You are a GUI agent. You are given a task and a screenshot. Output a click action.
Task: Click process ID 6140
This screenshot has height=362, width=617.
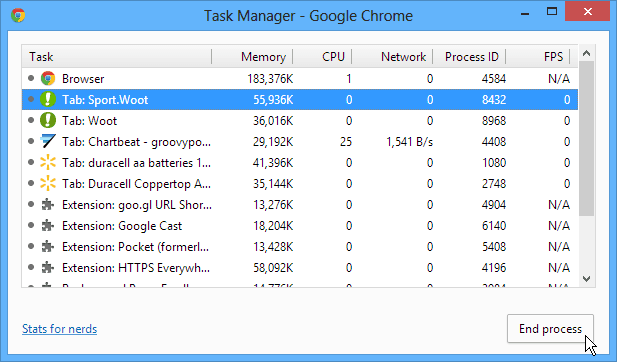point(494,226)
